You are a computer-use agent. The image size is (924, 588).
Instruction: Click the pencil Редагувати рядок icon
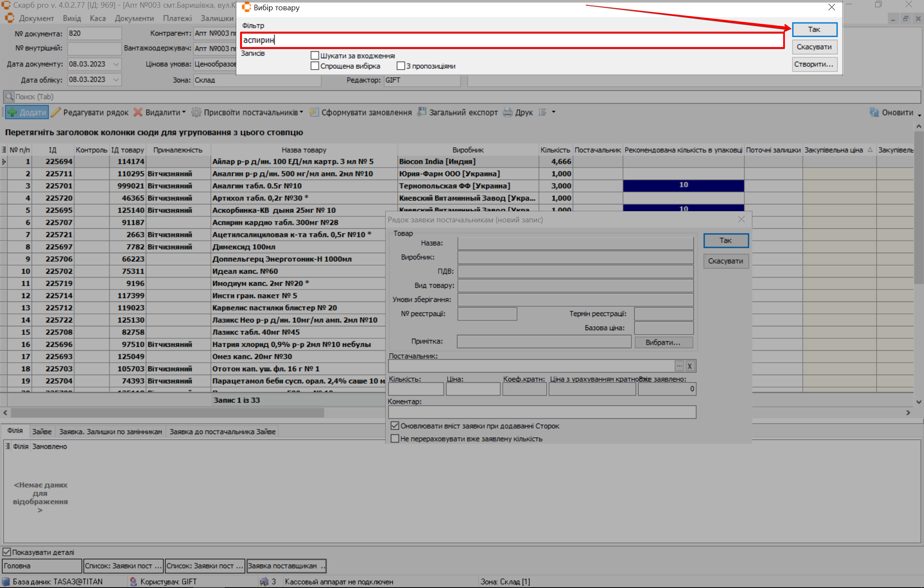coord(56,112)
